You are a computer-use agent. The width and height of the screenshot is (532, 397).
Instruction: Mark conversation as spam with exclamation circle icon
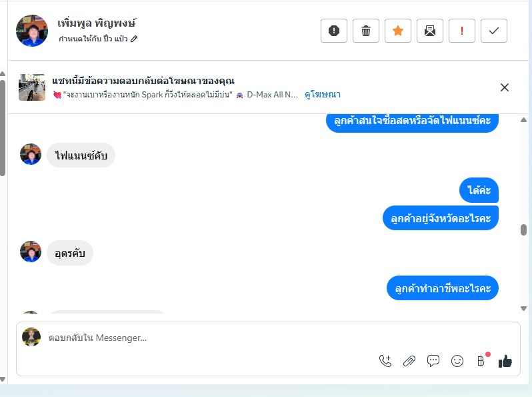[334, 31]
